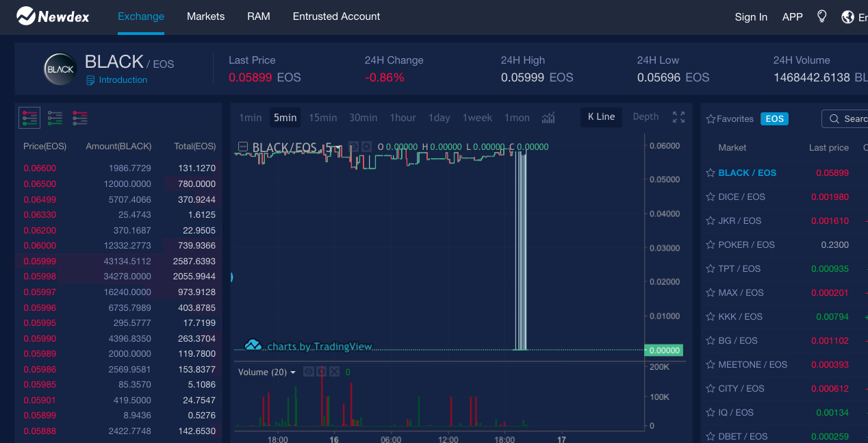Open the Favorites market list
Viewport: 868px width, 443px height.
(730, 119)
